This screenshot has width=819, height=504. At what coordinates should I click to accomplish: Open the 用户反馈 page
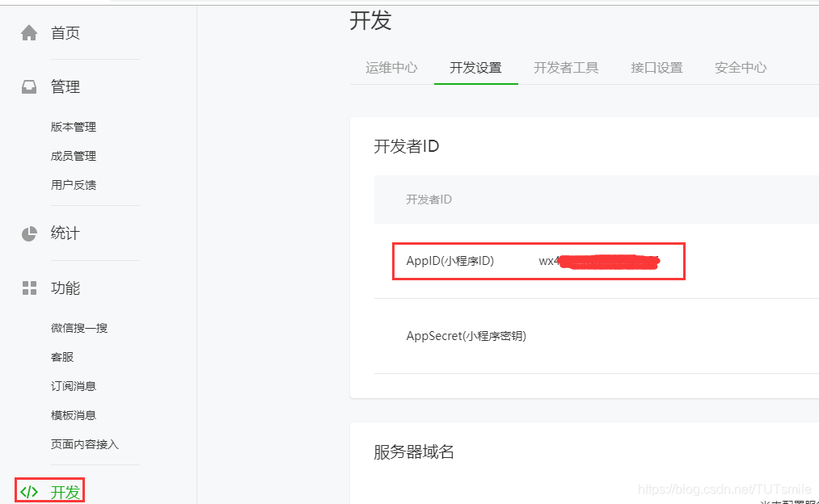click(73, 184)
